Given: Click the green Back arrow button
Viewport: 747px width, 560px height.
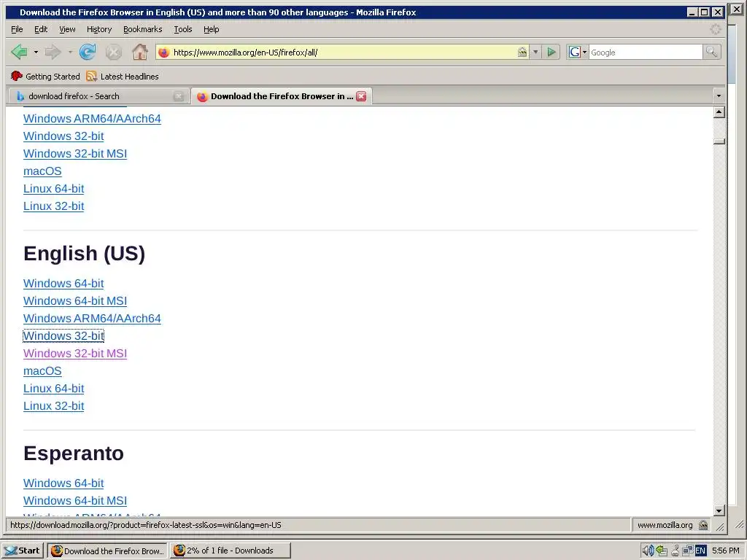Looking at the screenshot, I should [x=20, y=52].
